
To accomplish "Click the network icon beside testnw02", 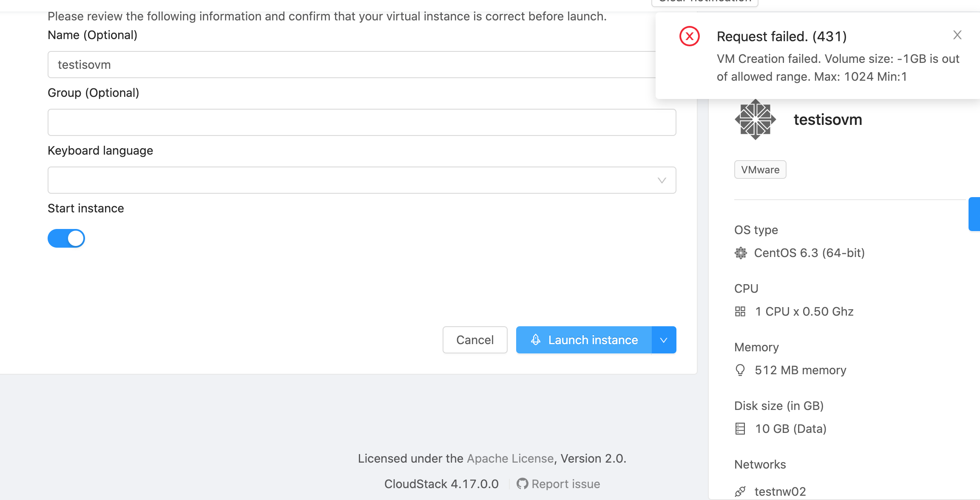I will pyautogui.click(x=740, y=491).
